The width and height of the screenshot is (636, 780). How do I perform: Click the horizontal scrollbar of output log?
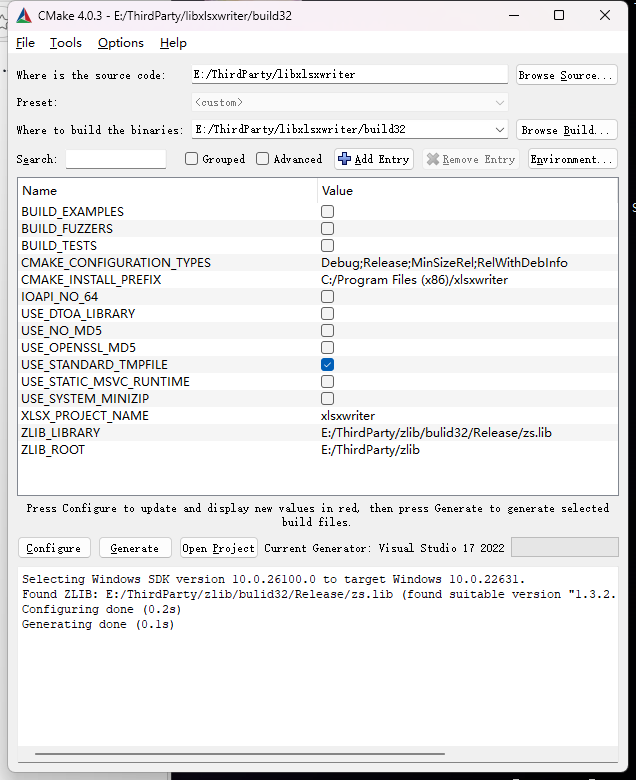(240, 754)
